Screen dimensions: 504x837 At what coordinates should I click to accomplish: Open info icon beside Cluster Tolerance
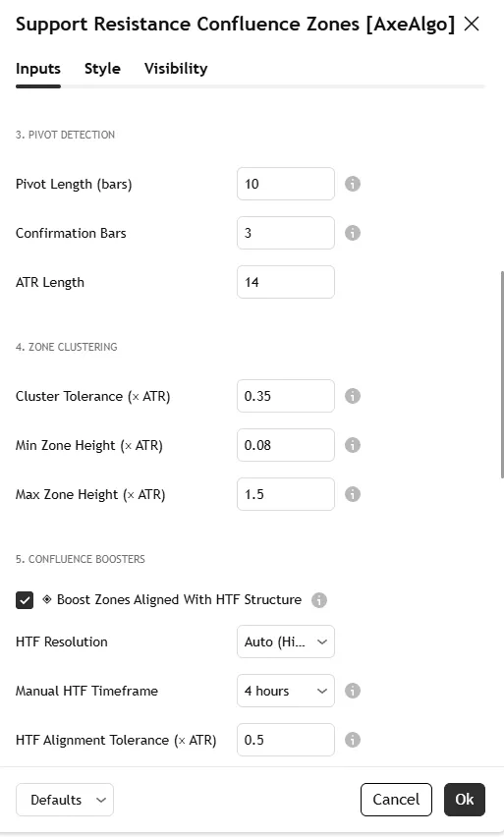tap(353, 396)
